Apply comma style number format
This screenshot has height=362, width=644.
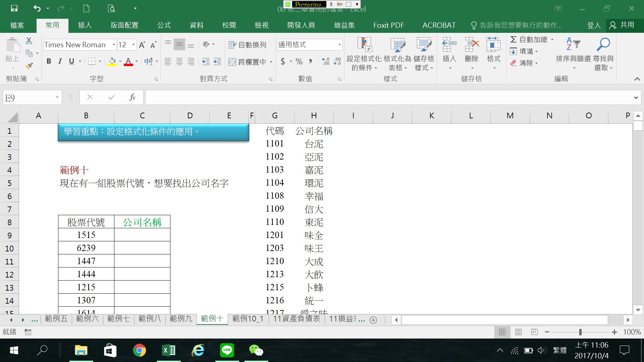[x=311, y=61]
